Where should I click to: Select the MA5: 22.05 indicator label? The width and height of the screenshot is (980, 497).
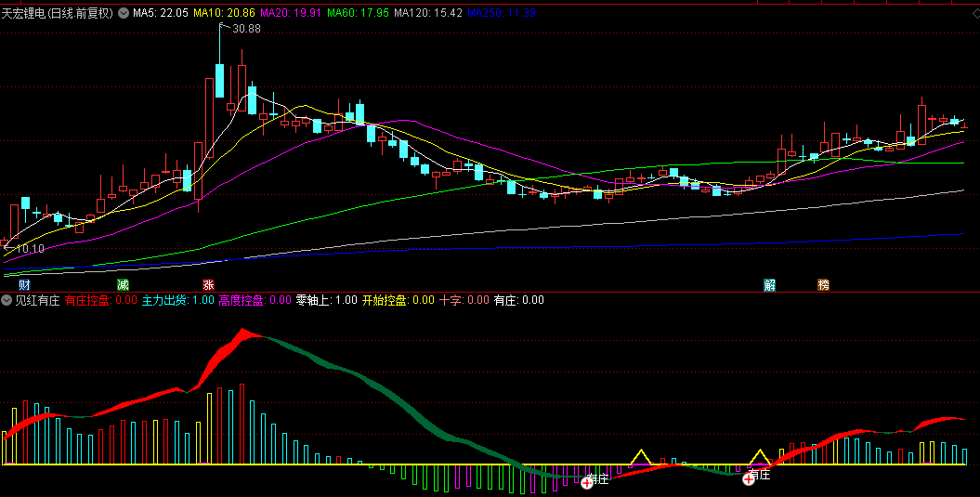pyautogui.click(x=160, y=12)
